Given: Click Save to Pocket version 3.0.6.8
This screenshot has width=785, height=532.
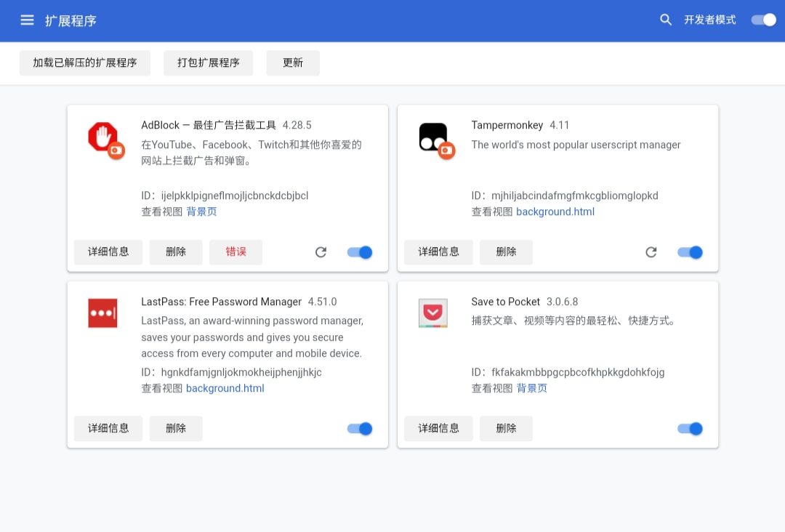Looking at the screenshot, I should click(x=562, y=302).
